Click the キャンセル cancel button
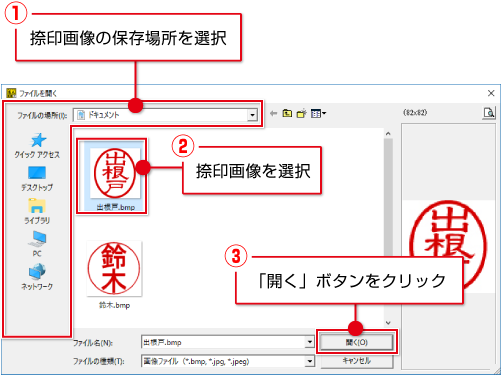 356,361
